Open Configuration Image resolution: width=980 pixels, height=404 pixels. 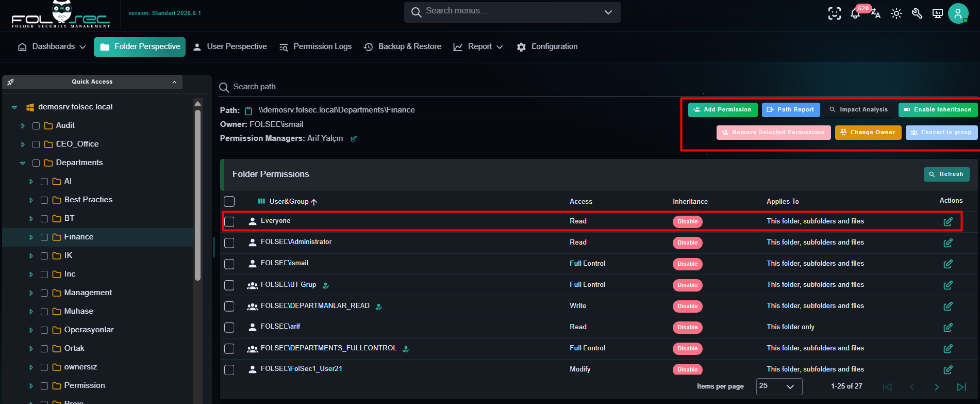pos(547,46)
